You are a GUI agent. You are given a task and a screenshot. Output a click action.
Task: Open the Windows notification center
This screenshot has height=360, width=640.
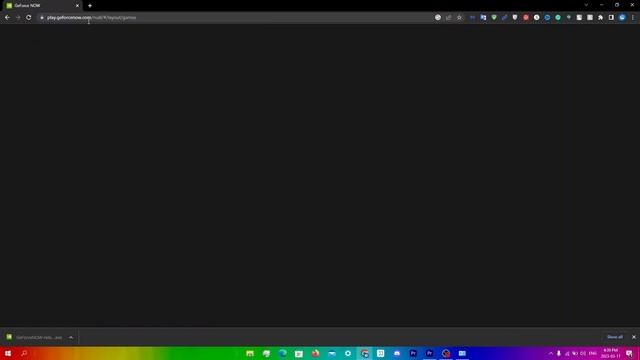tap(629, 353)
